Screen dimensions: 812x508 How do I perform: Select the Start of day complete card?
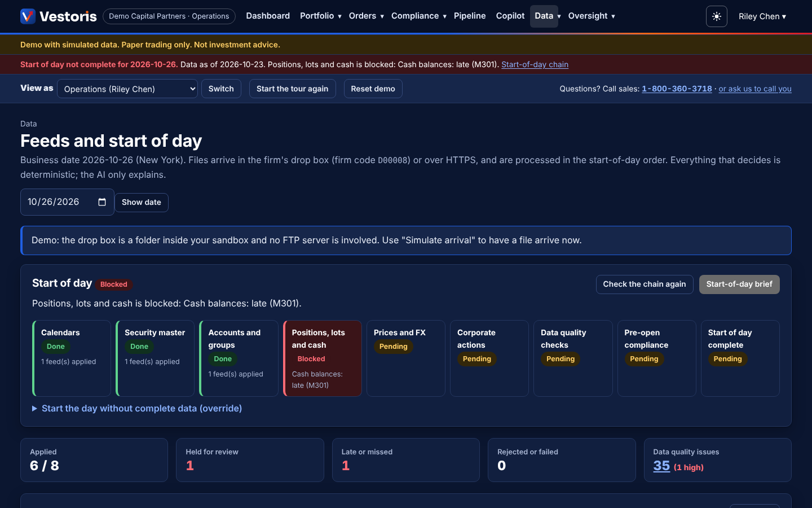(x=740, y=358)
